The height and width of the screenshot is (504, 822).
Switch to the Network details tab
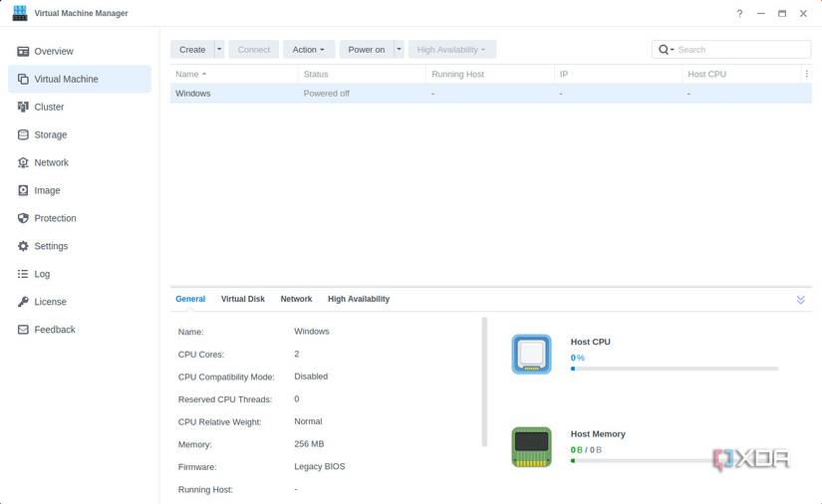296,299
